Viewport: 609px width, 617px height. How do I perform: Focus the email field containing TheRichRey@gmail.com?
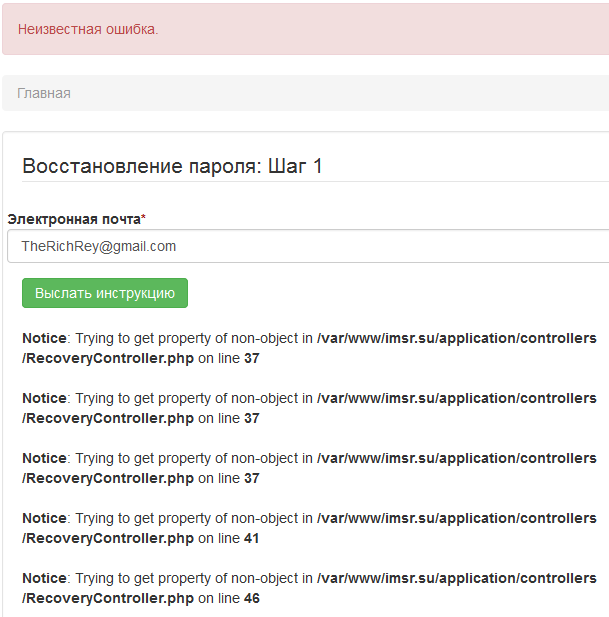coord(308,246)
